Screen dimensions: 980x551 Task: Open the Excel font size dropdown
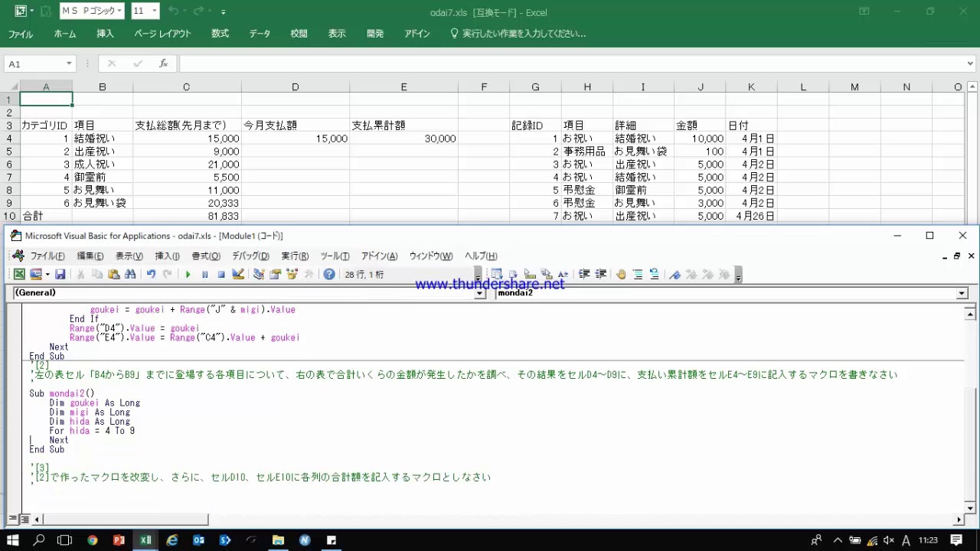coord(155,11)
